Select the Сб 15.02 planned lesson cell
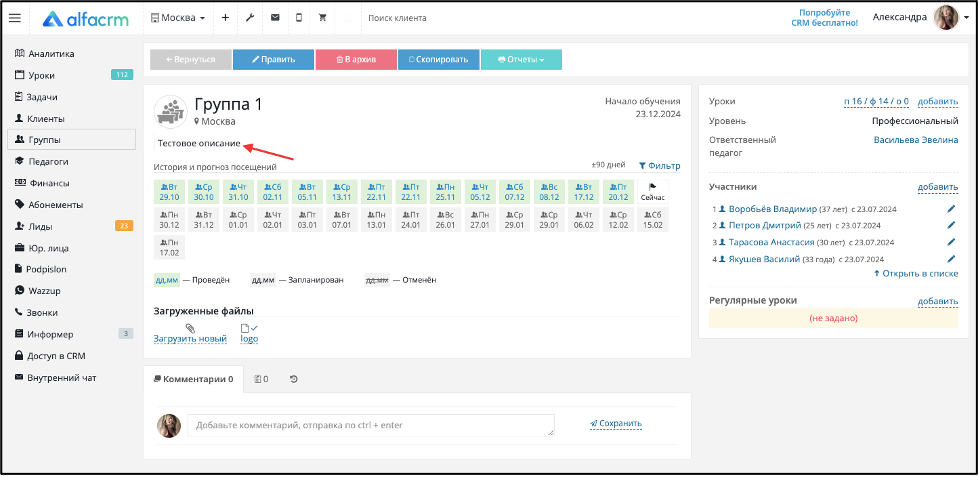This screenshot has width=979, height=477. point(652,220)
